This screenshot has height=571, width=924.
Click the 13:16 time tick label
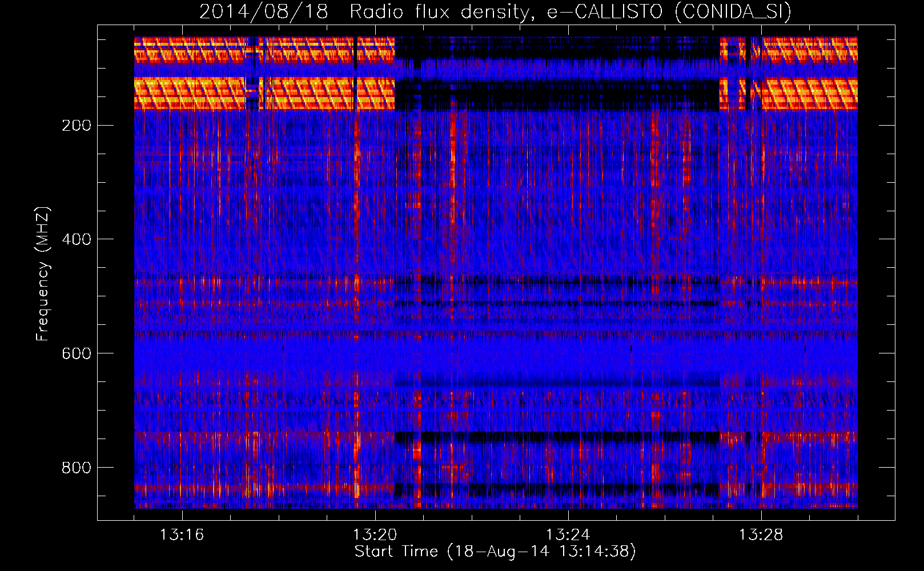pyautogui.click(x=182, y=535)
